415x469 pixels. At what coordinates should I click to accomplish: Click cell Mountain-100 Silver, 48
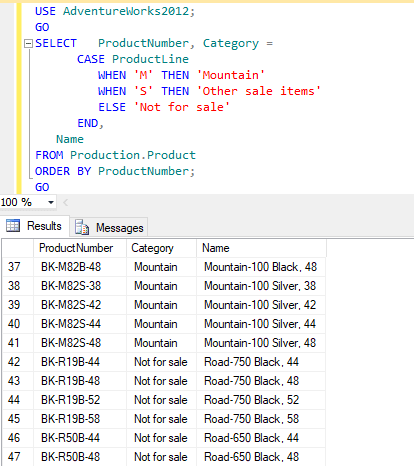[261, 343]
